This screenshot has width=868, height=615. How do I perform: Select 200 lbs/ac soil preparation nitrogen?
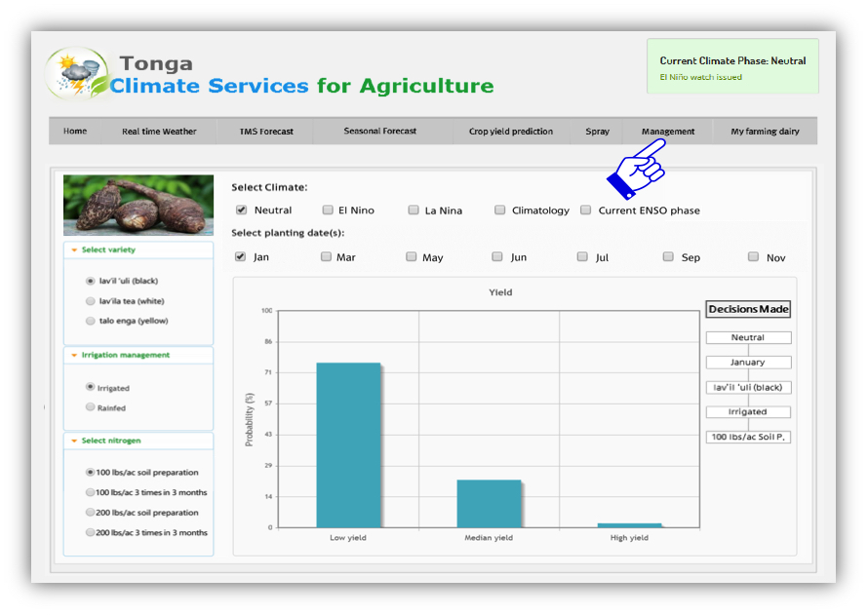[90, 513]
